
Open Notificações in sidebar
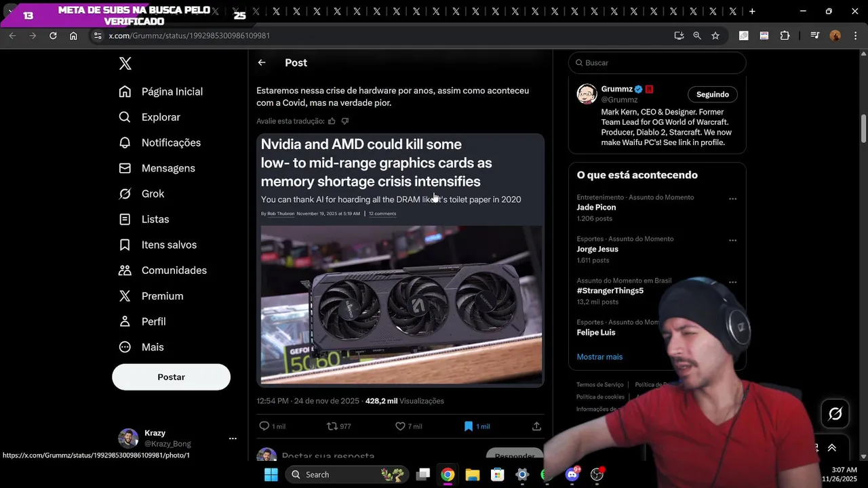159,143
